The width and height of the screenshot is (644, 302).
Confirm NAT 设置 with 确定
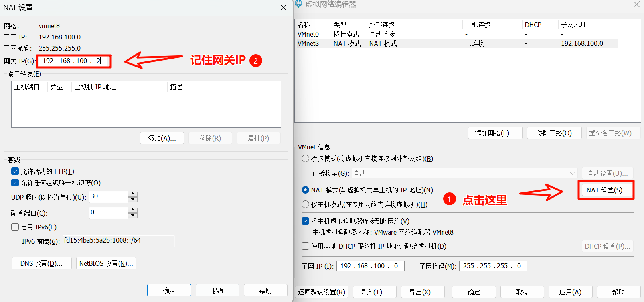coord(169,290)
